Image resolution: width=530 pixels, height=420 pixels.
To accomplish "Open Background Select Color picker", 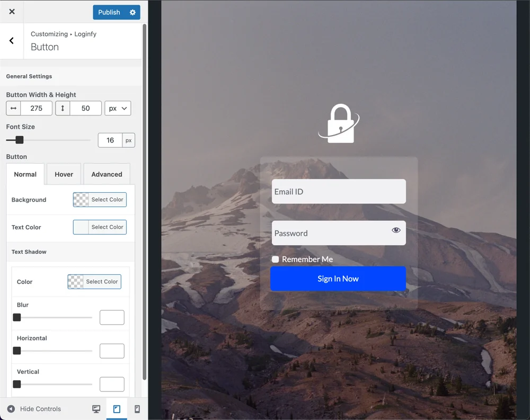I will coord(100,200).
